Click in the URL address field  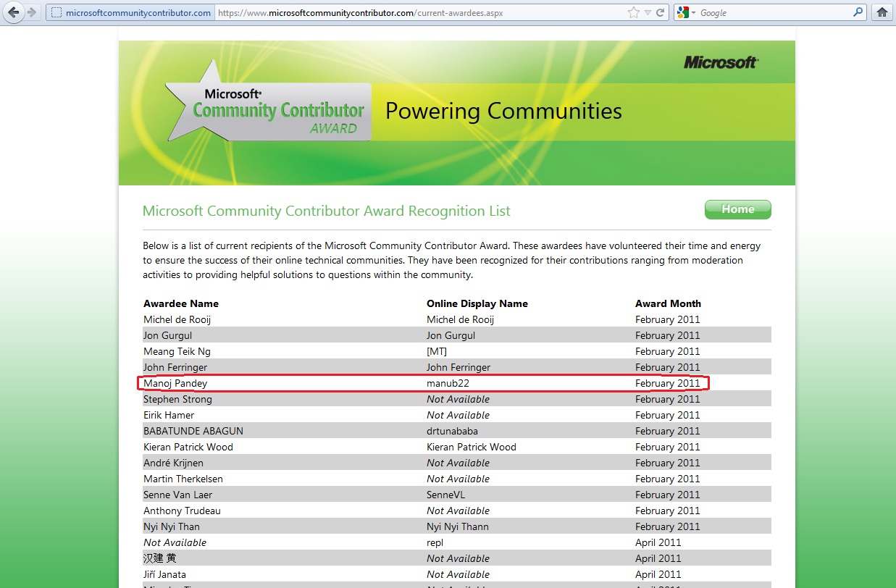[420, 12]
